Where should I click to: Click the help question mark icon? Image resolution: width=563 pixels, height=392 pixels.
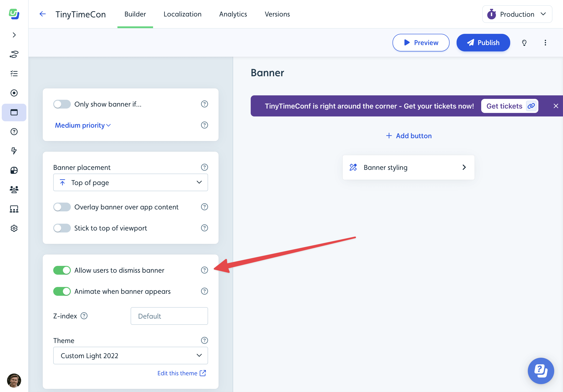pos(205,270)
